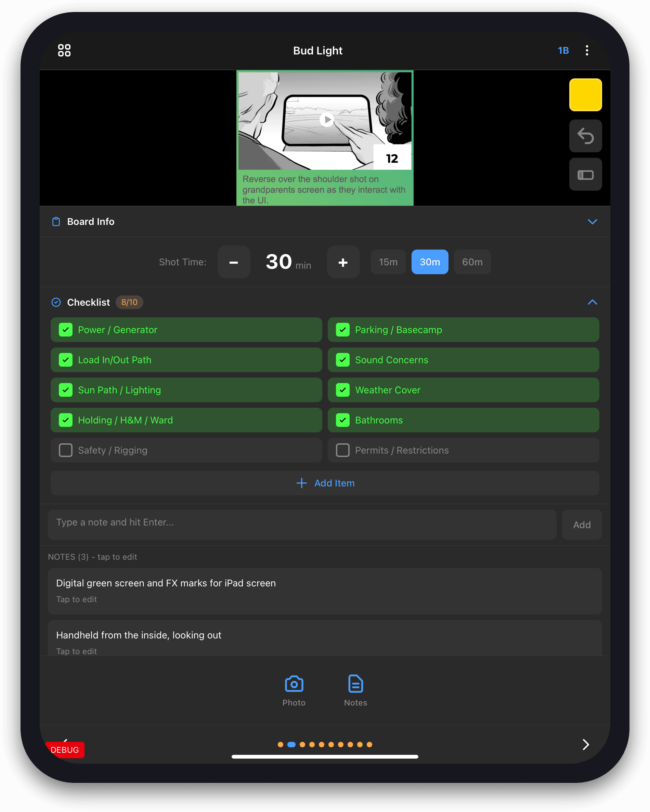The image size is (650, 812).
Task: Tap the Board Info clipboard icon
Action: point(56,221)
